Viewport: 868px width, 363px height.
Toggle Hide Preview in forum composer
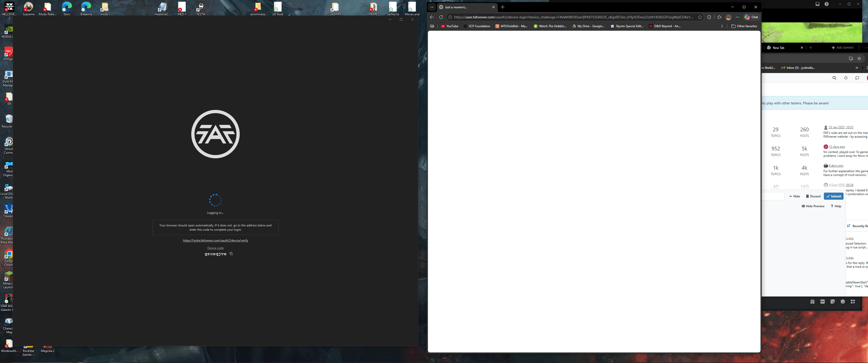(x=813, y=206)
